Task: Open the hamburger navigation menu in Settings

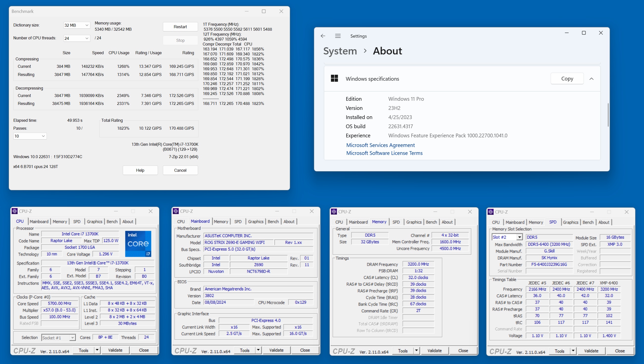Action: click(x=338, y=36)
